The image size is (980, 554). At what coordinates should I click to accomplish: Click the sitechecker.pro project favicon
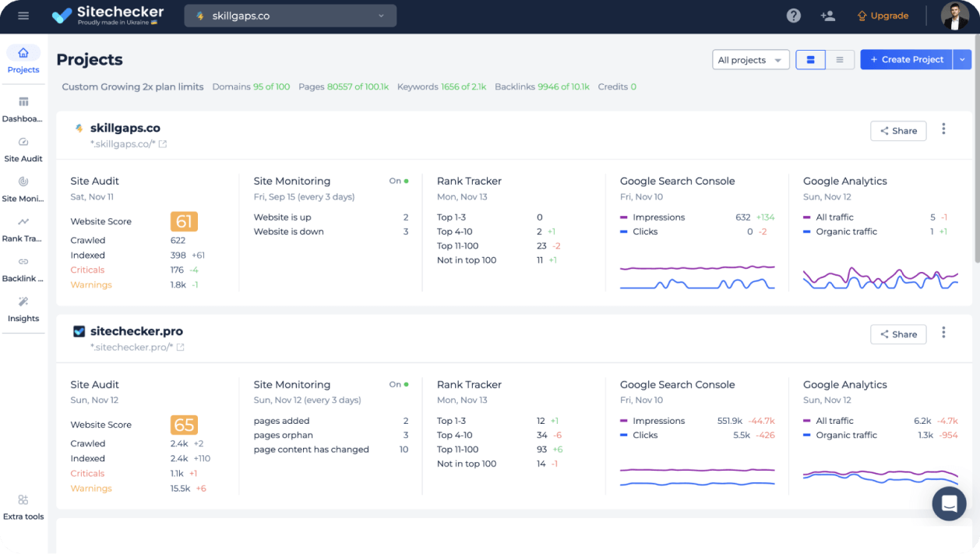coord(79,332)
